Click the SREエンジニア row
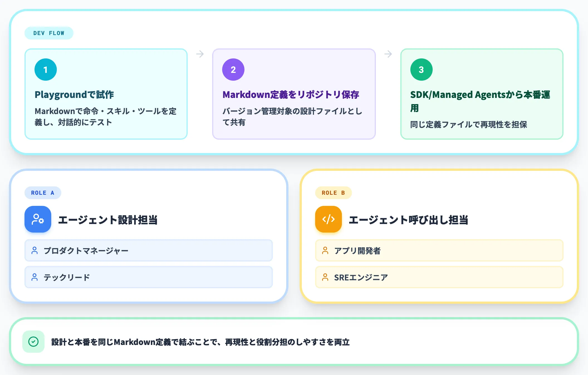588x375 pixels. (x=439, y=277)
